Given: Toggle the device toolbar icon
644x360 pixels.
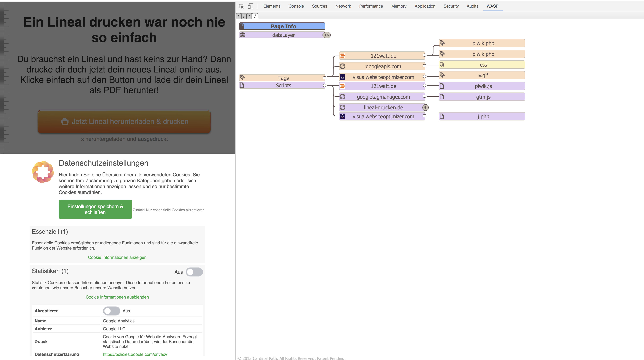Looking at the screenshot, I should (251, 6).
